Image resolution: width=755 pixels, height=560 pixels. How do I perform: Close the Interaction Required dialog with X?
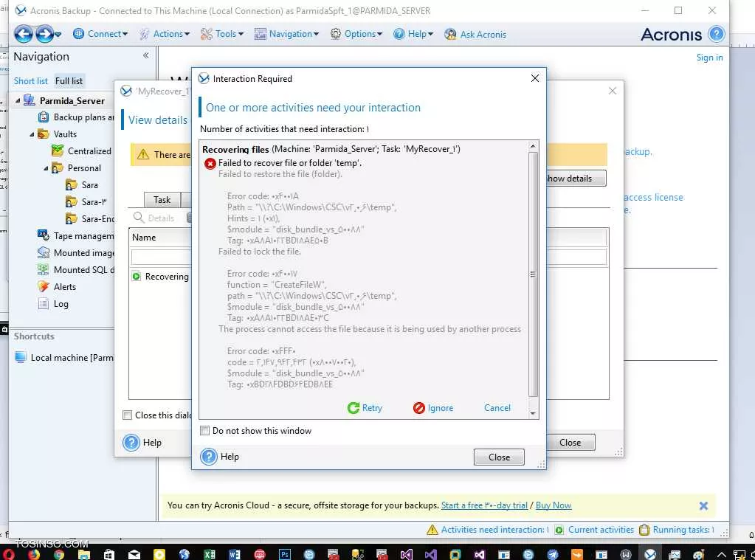point(534,78)
